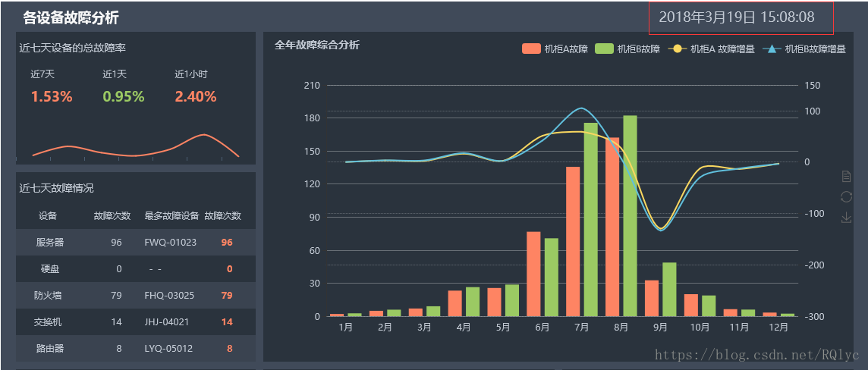Click the 210 left axis value
Screen dimensions: 868x370
click(x=312, y=85)
